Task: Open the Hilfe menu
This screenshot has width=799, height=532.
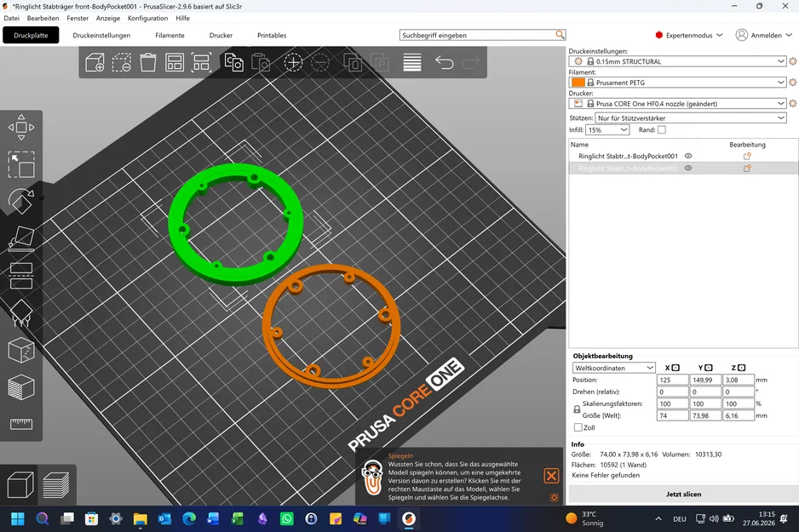Action: point(182,19)
